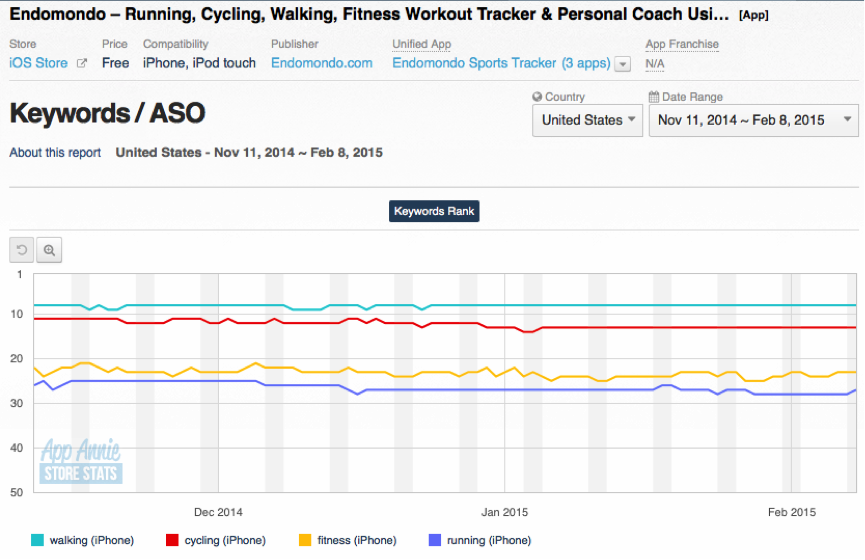Toggle the fitness (iPhone) legend series
This screenshot has height=560, width=865.
[356, 540]
